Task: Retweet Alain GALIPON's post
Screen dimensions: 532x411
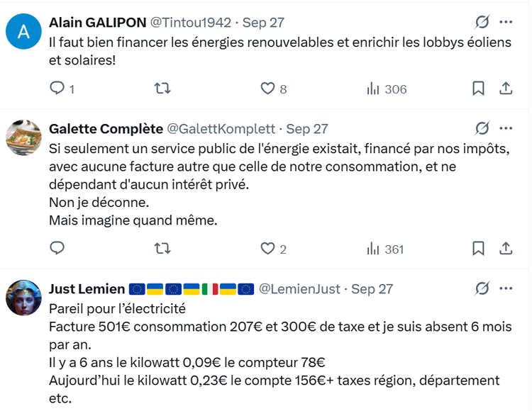Action: point(162,89)
